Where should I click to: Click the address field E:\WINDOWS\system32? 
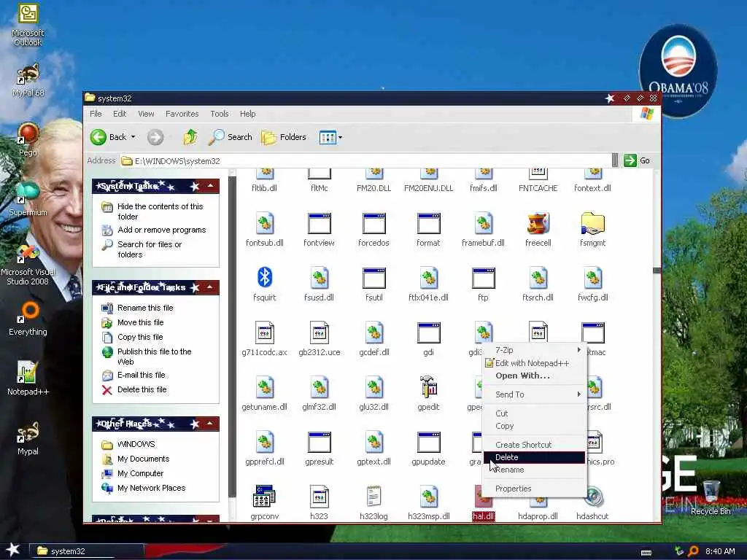[365, 161]
